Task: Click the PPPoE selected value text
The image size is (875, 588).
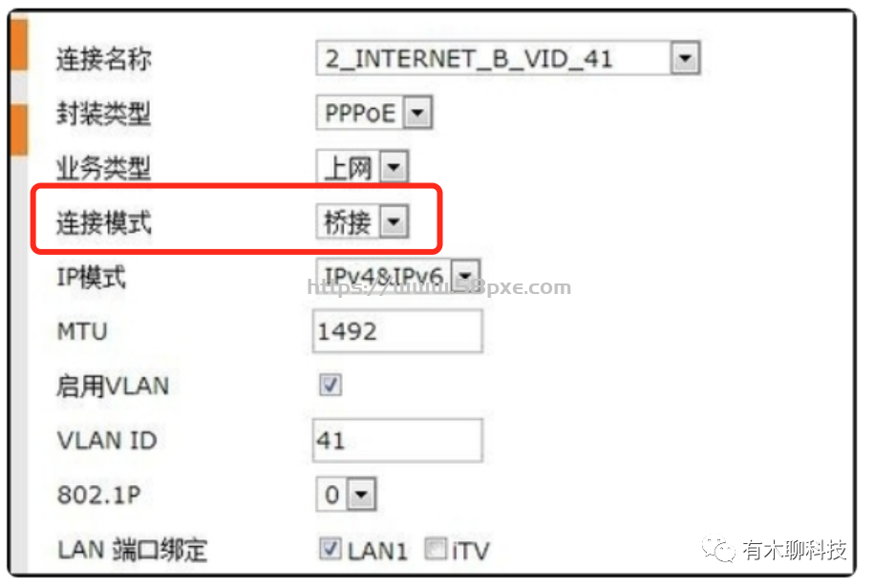Action: tap(360, 114)
